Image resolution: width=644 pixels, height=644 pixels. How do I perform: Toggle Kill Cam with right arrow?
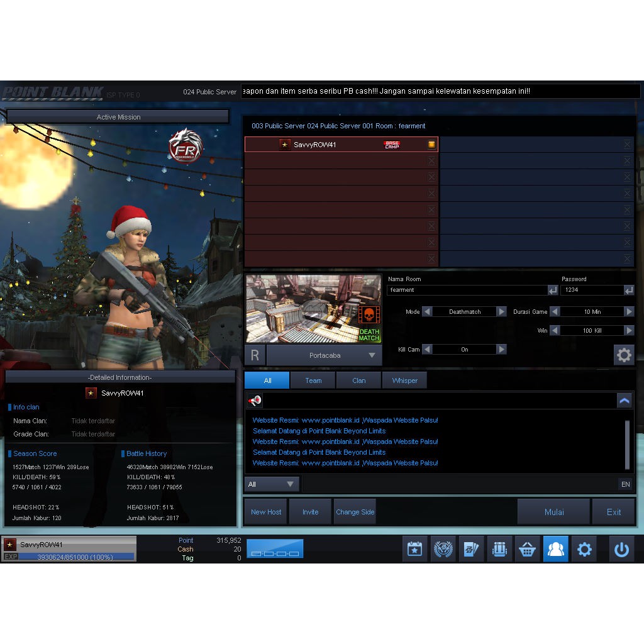point(501,349)
